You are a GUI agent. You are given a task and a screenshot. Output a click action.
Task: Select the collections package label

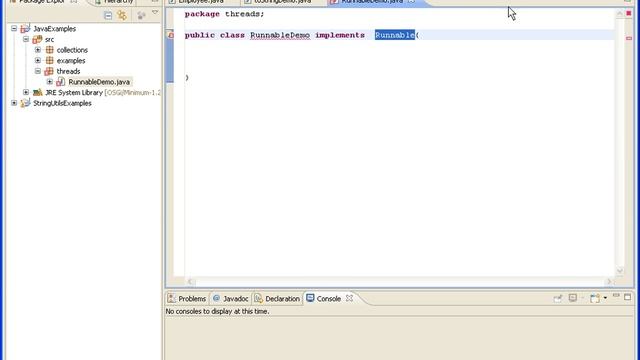click(x=72, y=50)
